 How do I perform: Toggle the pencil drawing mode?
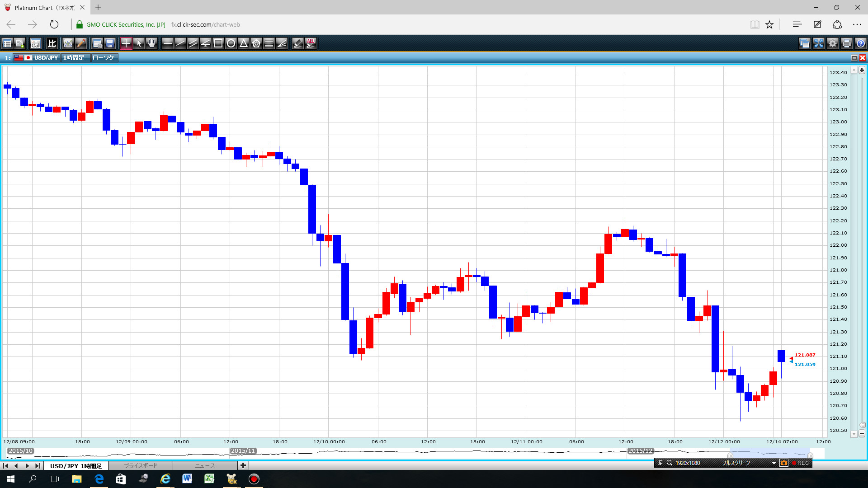(81, 43)
